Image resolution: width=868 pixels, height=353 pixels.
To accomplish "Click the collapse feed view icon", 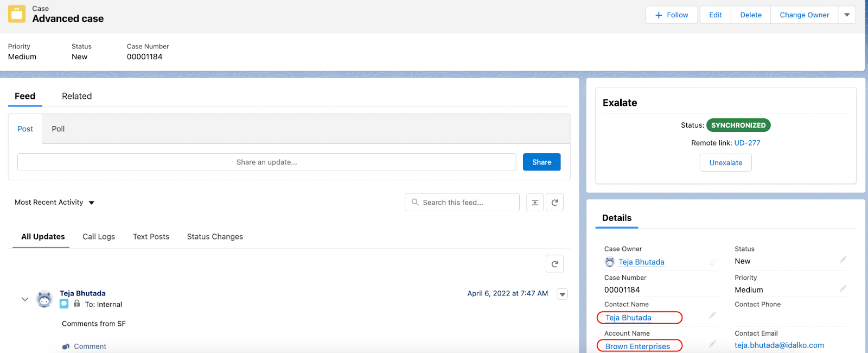I will click(535, 203).
